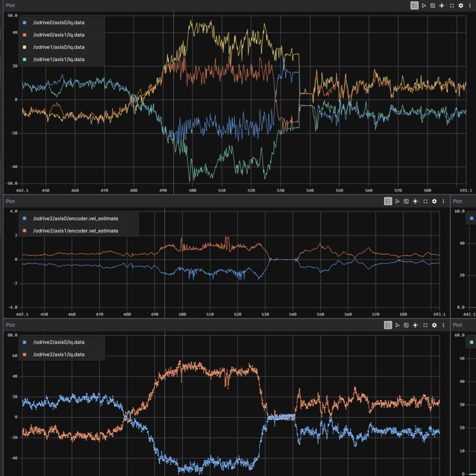Enter fullscreen for the top iq plot panel
476x476 pixels.
pyautogui.click(x=452, y=6)
